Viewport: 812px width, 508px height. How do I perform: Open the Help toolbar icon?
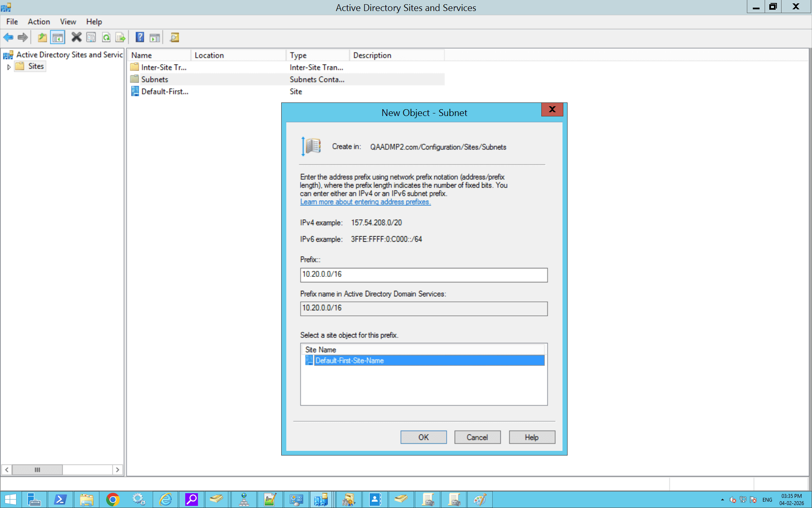140,37
